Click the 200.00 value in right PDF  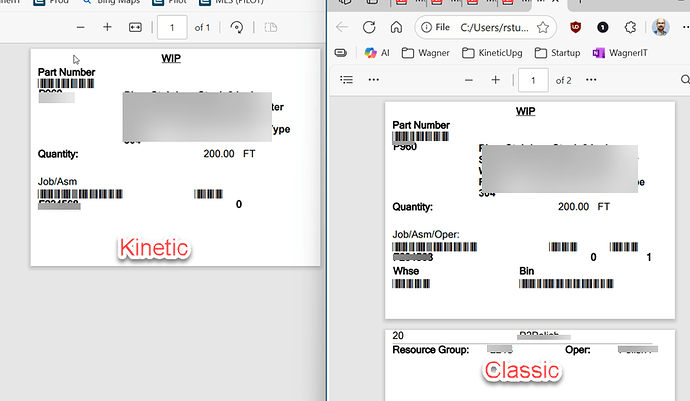[573, 206]
